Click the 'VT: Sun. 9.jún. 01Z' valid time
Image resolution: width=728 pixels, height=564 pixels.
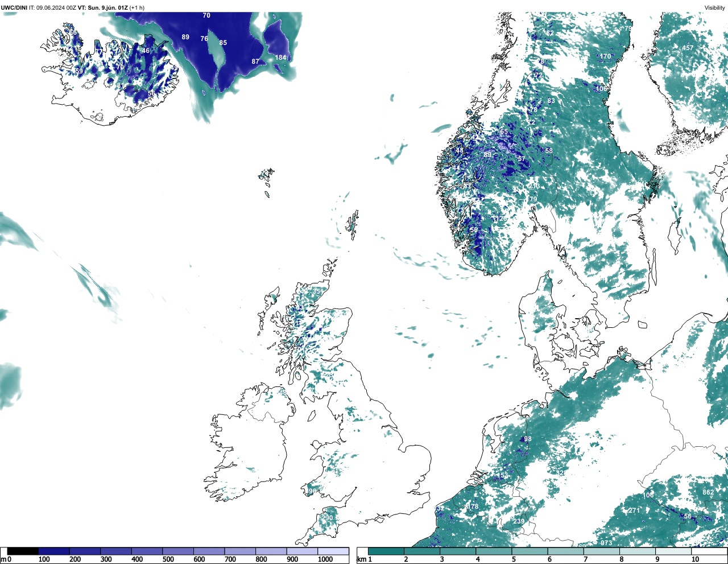(103, 8)
